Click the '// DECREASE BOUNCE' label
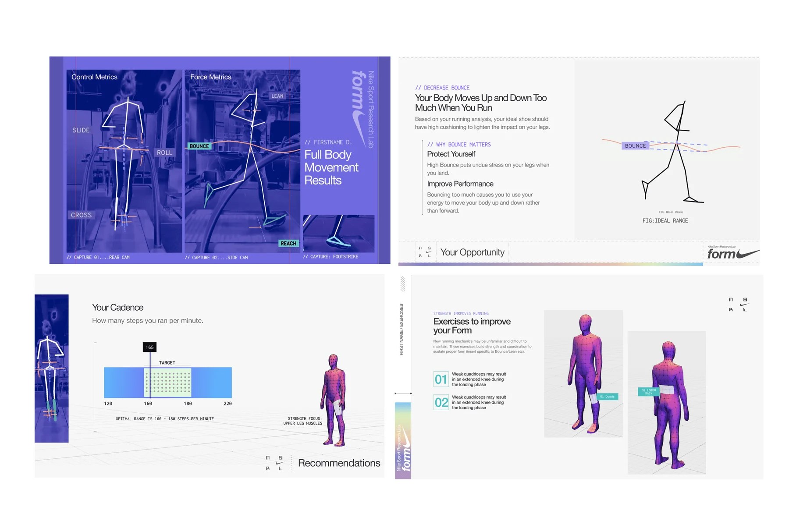This screenshot has width=789, height=532. coord(442,88)
